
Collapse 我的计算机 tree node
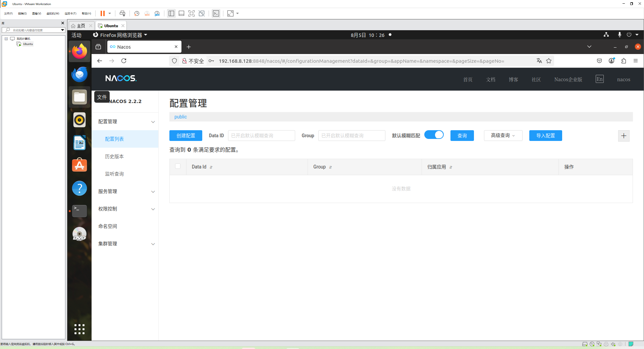click(x=6, y=39)
